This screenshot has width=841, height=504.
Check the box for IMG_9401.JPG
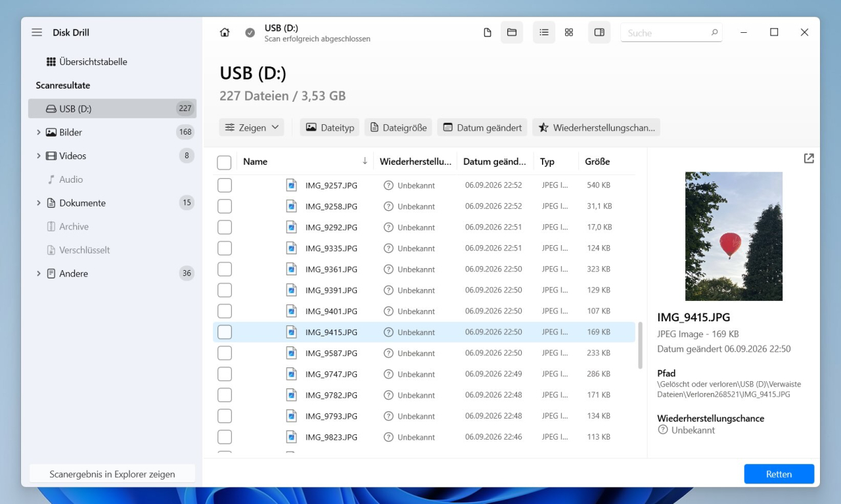pos(225,311)
